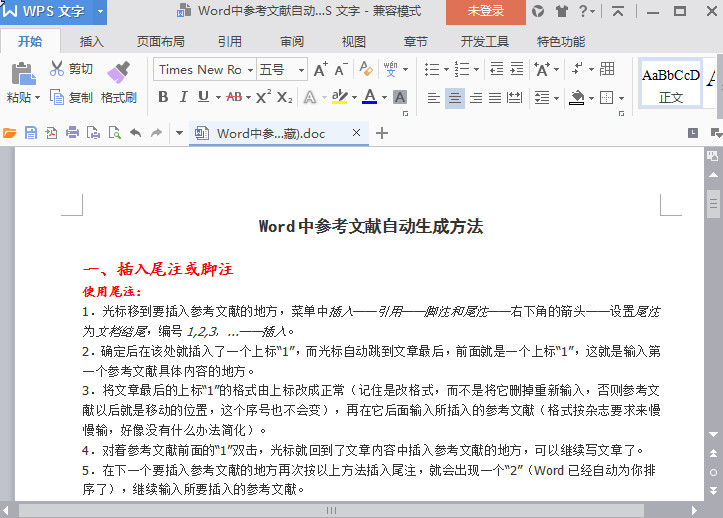Open the 引用 tab
723x518 pixels.
[x=230, y=42]
